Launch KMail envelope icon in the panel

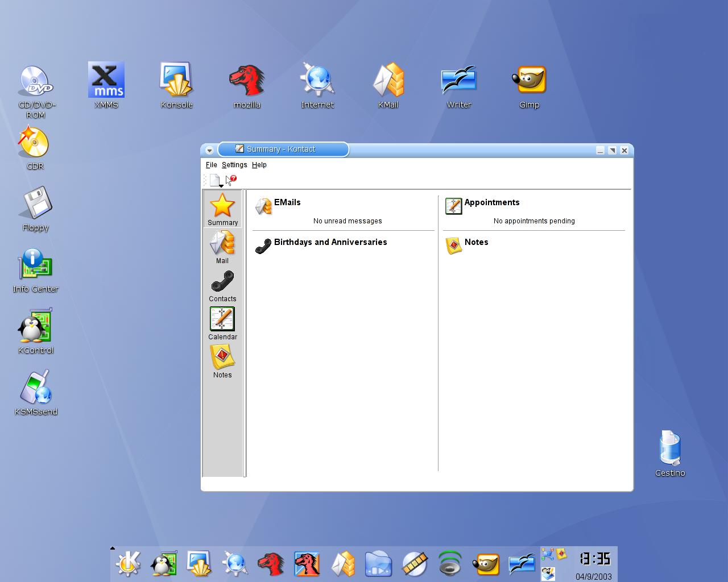click(343, 564)
